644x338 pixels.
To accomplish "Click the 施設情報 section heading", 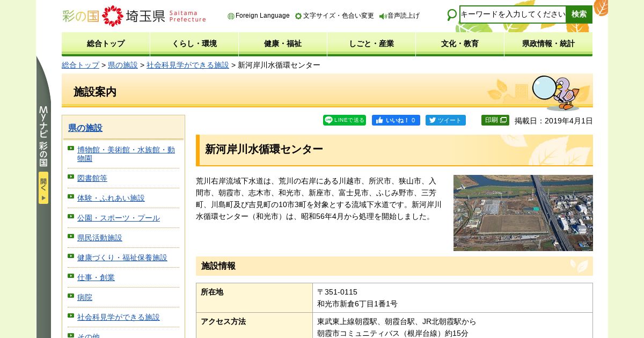I will point(218,266).
